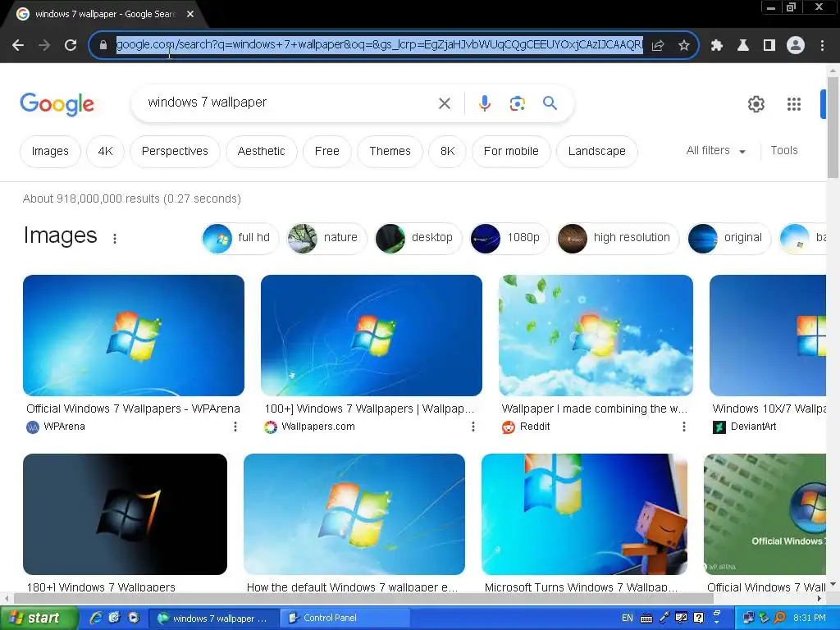Open options menu for the WPArena result
Viewport: 840px width, 630px height.
pos(235,427)
